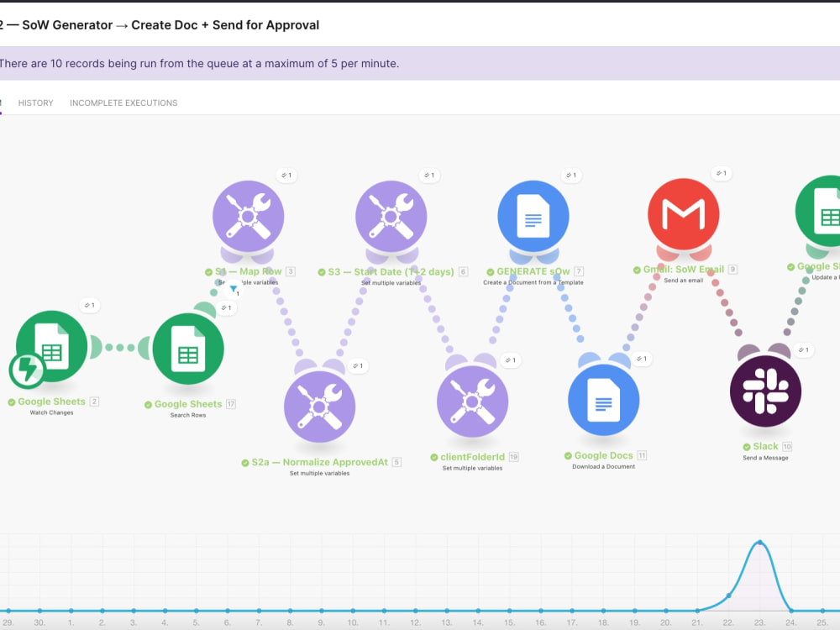Viewport: 840px width, 630px height.
Task: Open the GENERATE sOw Google Docs module
Action: [533, 216]
